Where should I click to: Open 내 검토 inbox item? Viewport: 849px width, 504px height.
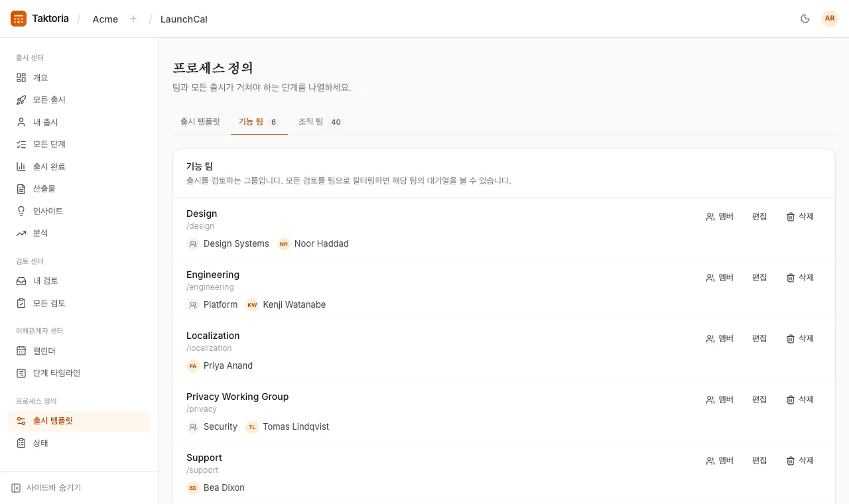(x=79, y=281)
